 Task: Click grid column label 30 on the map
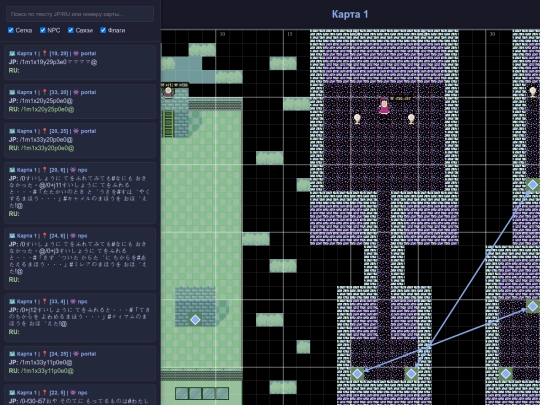pyautogui.click(x=492, y=34)
